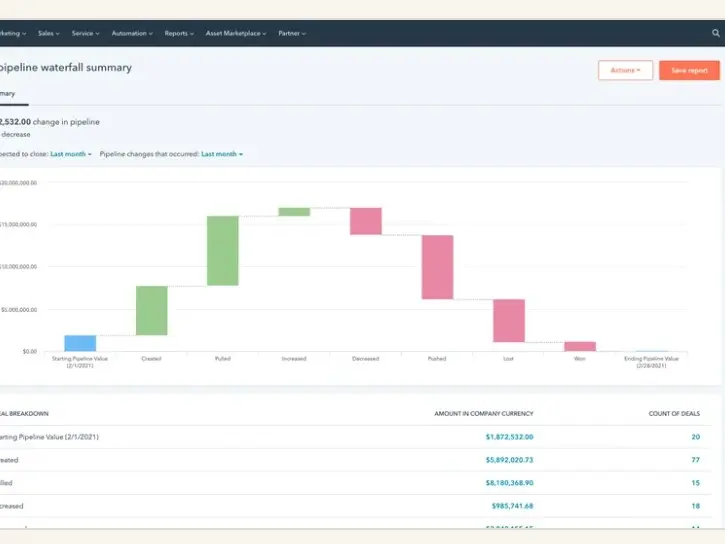Screen dimensions: 725x544
Task: Open the Partner menu
Action: point(292,33)
